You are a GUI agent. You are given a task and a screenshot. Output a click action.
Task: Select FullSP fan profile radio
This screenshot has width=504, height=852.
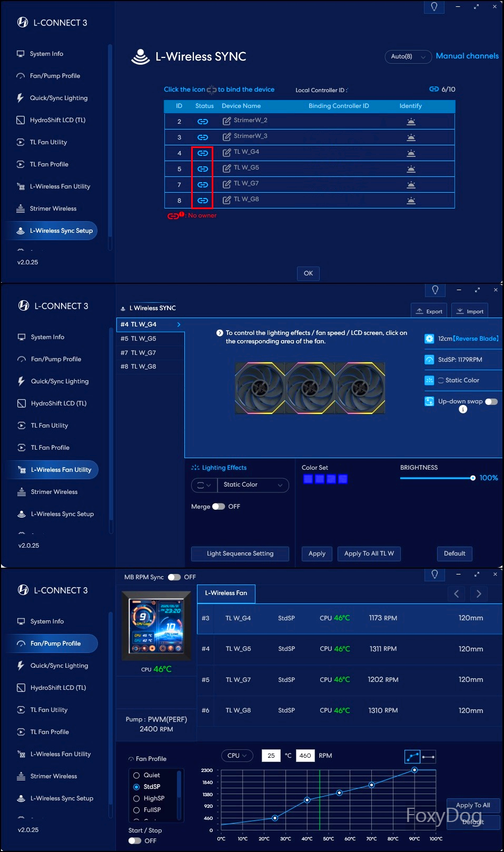136,810
